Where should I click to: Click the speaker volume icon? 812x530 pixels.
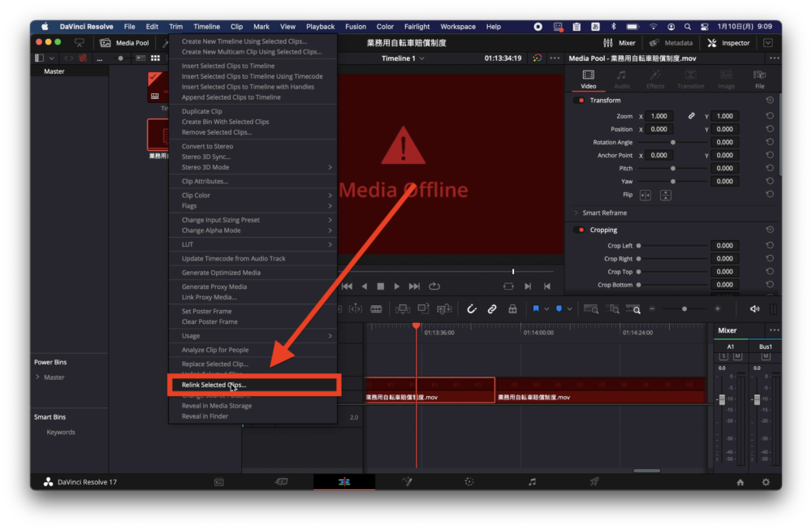(754, 309)
